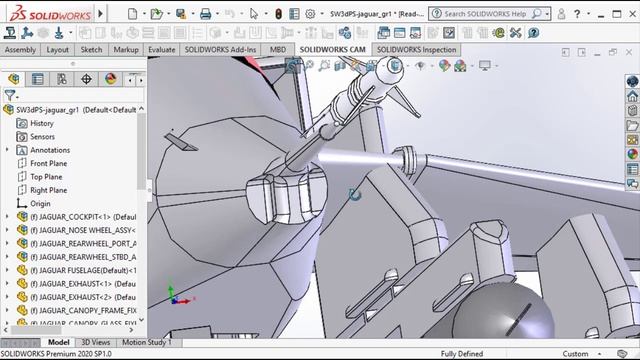Viewport: 640px width, 360px height.
Task: Click the Apply Scene icon
Action: coord(460,65)
